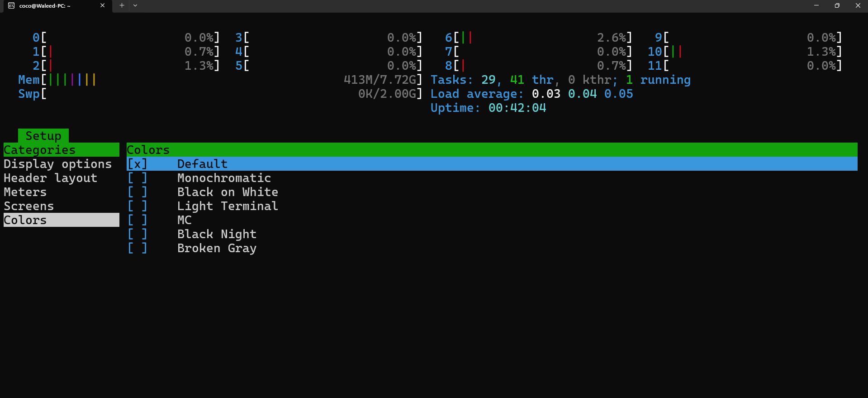
Task: Select the Screens category
Action: coord(29,206)
